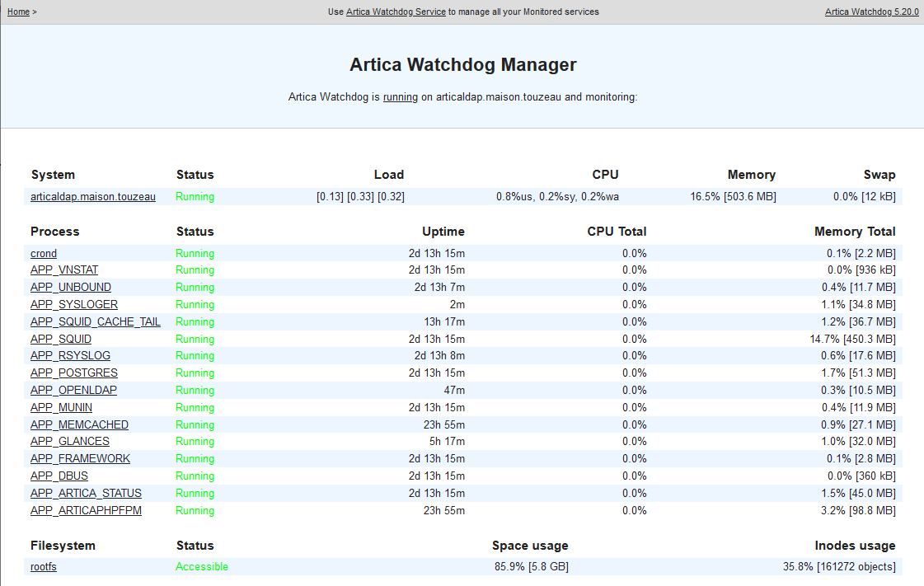The width and height of the screenshot is (924, 586).
Task: Click the APP_SQUID_CACHE_TAIL uptime 13h 17m
Action: 444,321
